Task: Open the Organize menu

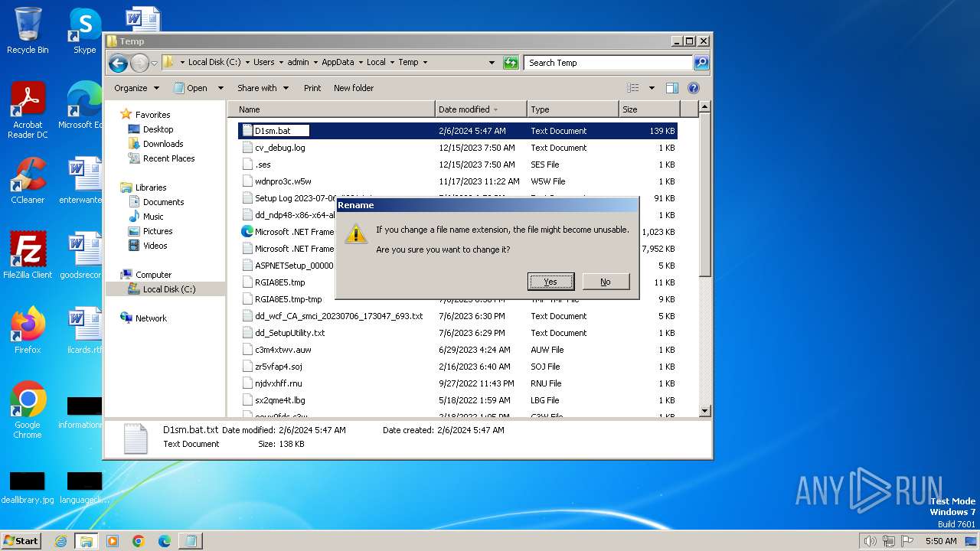Action: pos(136,88)
